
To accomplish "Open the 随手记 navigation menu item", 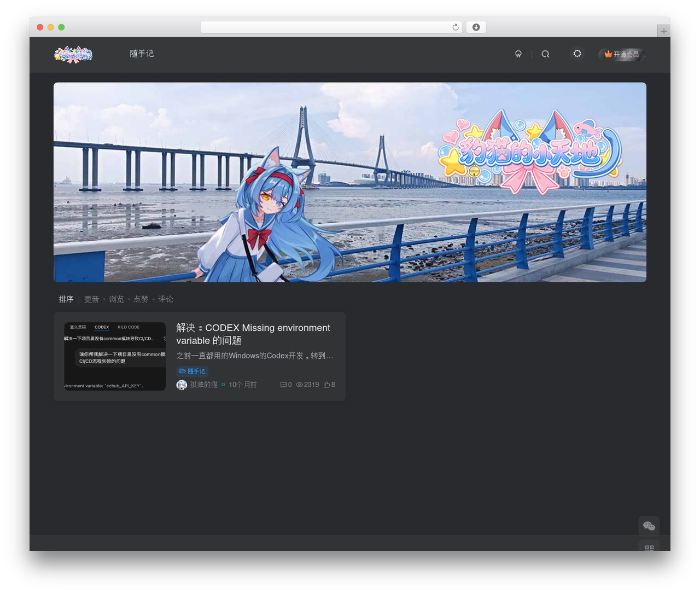I will pos(142,54).
